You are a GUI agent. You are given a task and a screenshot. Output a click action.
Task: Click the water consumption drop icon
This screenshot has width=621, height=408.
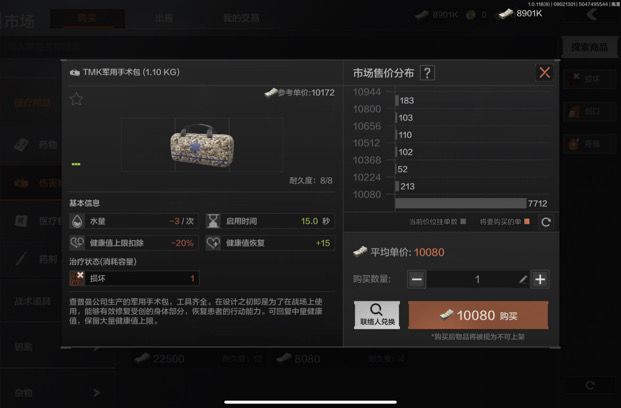coord(77,221)
